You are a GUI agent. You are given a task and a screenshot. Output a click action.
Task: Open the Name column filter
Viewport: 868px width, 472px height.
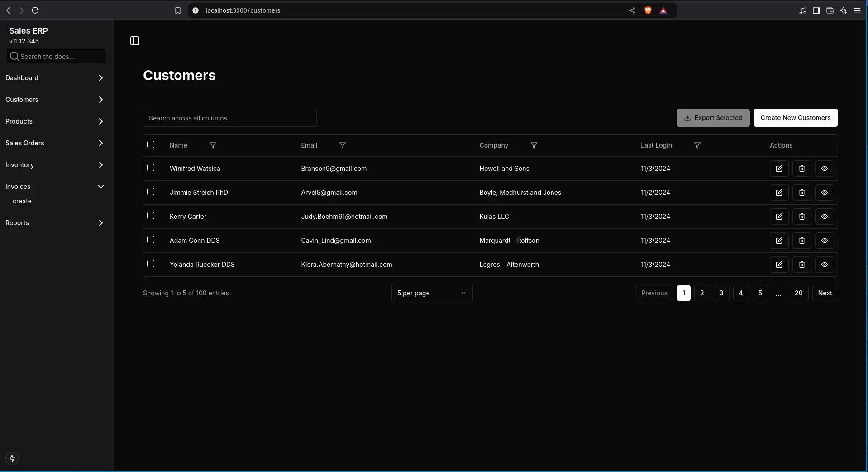(213, 145)
